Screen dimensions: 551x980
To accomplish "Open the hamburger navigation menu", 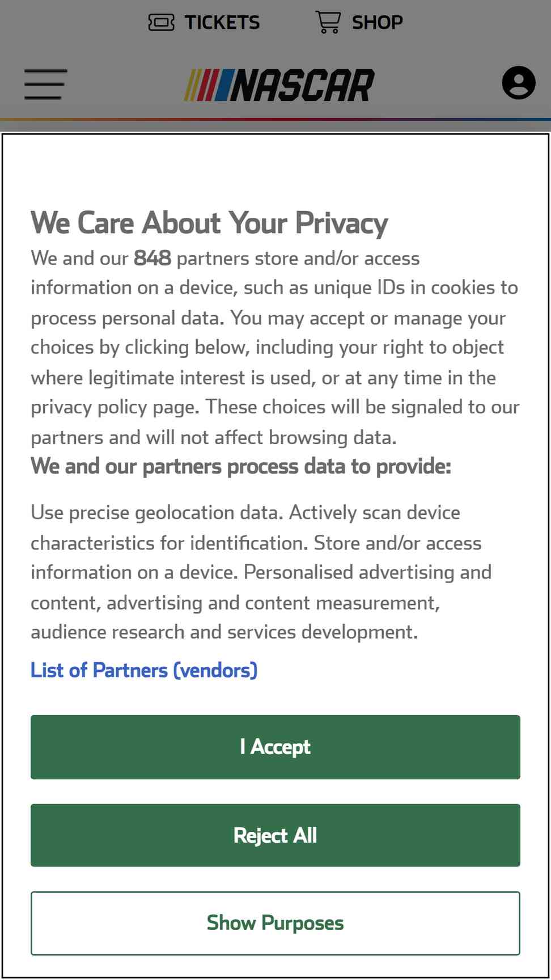I will coord(45,84).
